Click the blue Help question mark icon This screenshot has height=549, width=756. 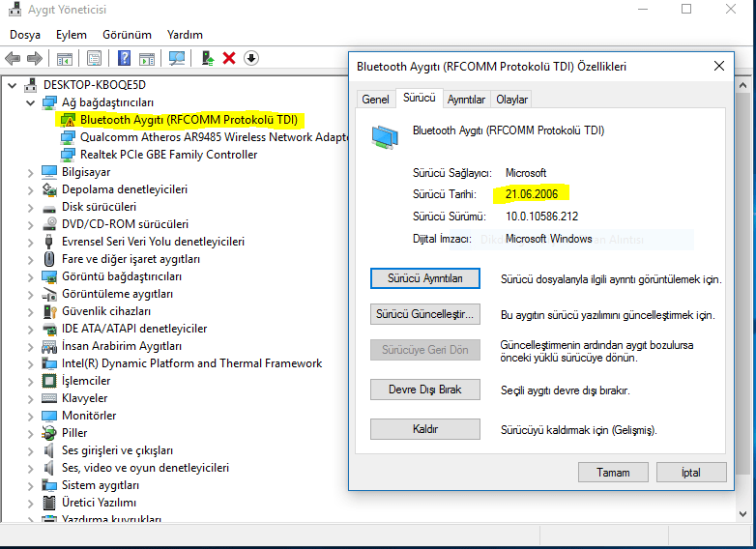(x=124, y=58)
